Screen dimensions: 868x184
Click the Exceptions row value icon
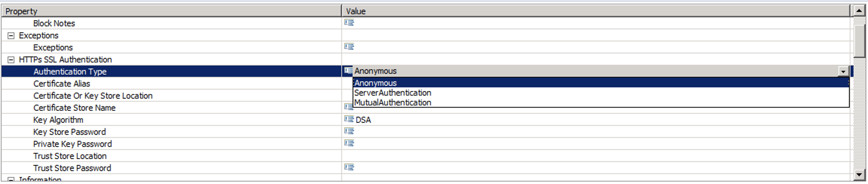point(349,47)
